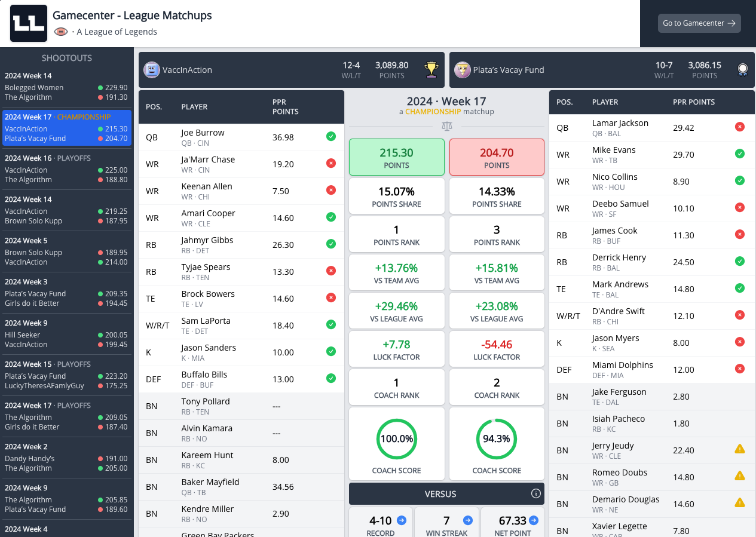Select 2024 Week 17 Championship matchup
This screenshot has height=537, width=756.
tap(66, 128)
